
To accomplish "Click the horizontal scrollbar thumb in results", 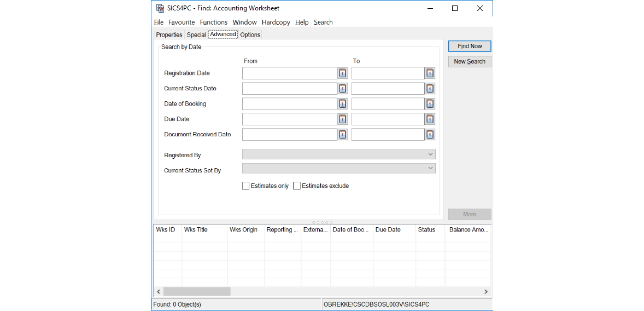I will click(x=197, y=292).
